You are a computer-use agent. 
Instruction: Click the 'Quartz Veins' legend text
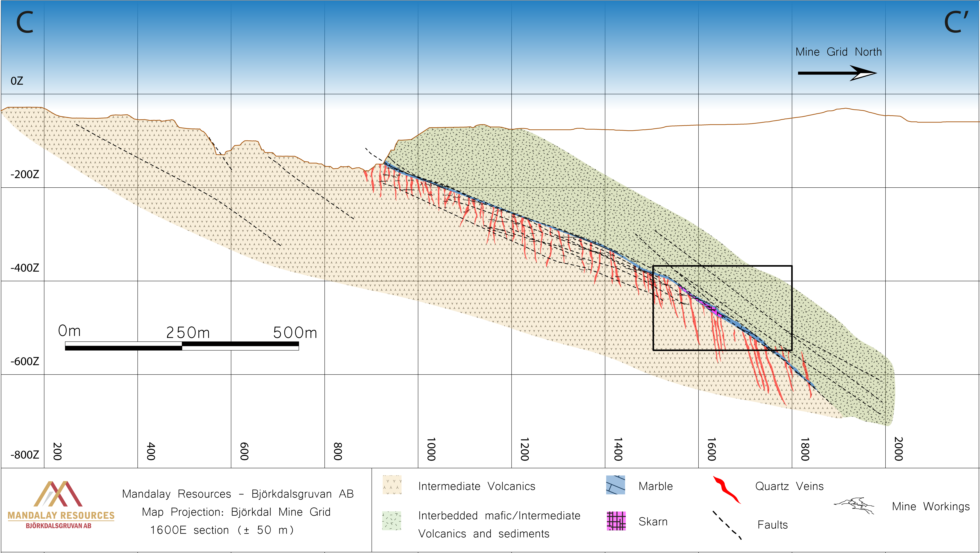pyautogui.click(x=789, y=486)
